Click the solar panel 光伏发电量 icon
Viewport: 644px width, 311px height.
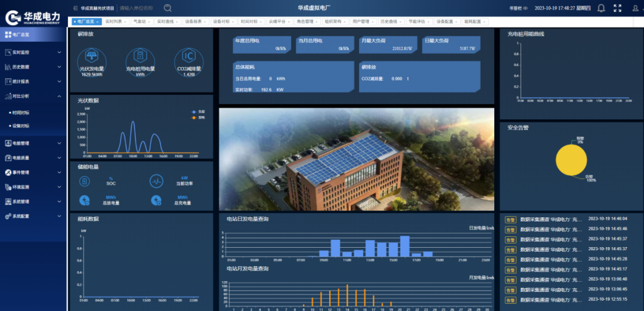[91, 56]
